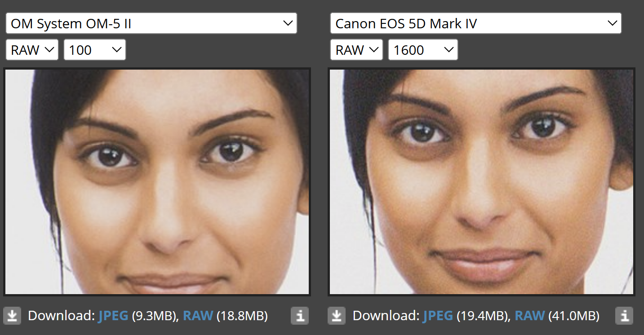Image resolution: width=644 pixels, height=335 pixels.
Task: Open the ISO 1600 dropdown
Action: tap(423, 50)
